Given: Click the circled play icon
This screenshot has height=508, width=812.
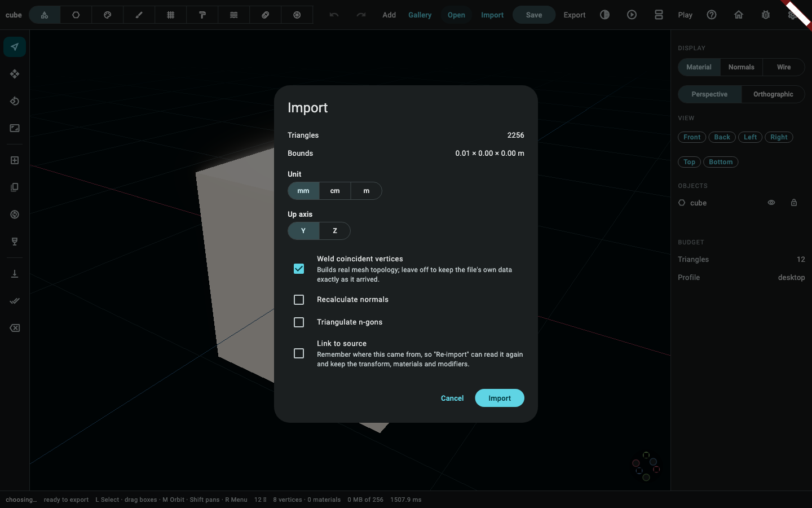Looking at the screenshot, I should coord(632,15).
